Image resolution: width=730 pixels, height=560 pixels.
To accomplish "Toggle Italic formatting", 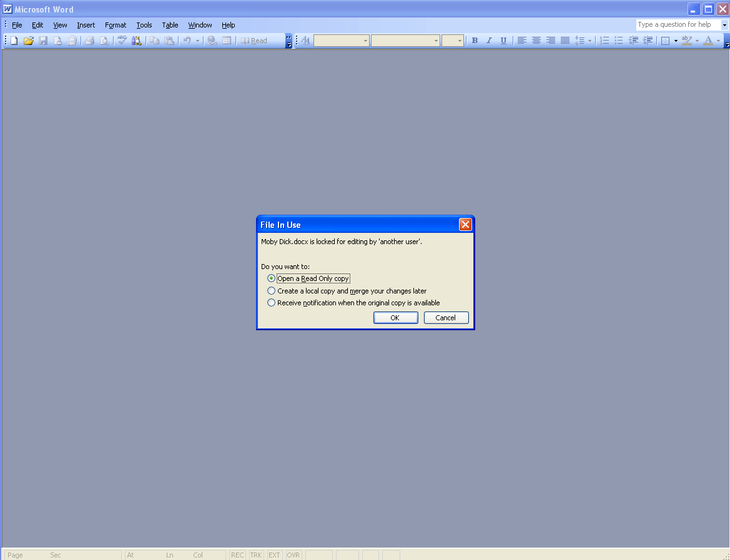I will click(490, 41).
